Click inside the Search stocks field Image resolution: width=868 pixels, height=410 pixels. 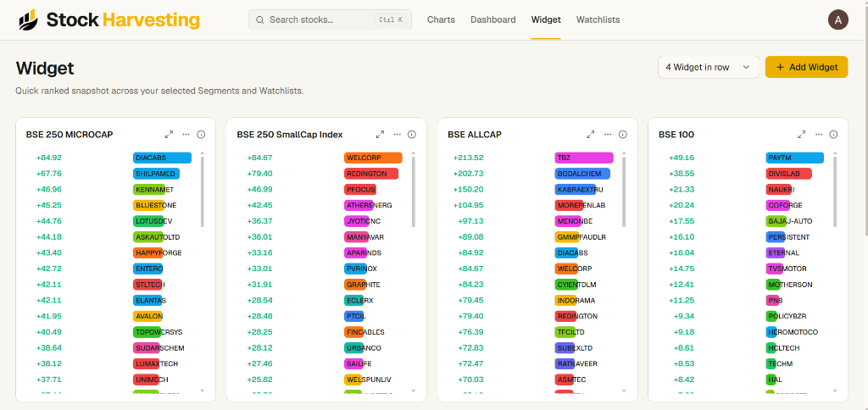point(330,20)
